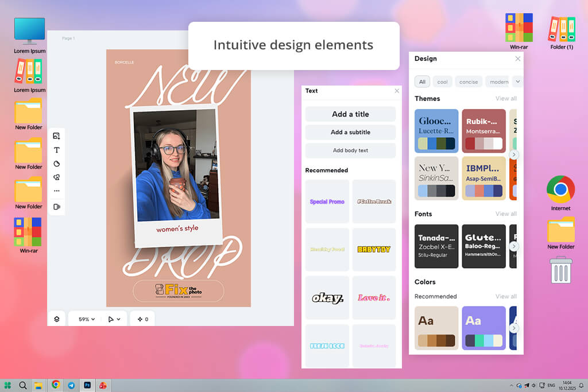
Task: Select the cool filter tab
Action: tap(442, 81)
